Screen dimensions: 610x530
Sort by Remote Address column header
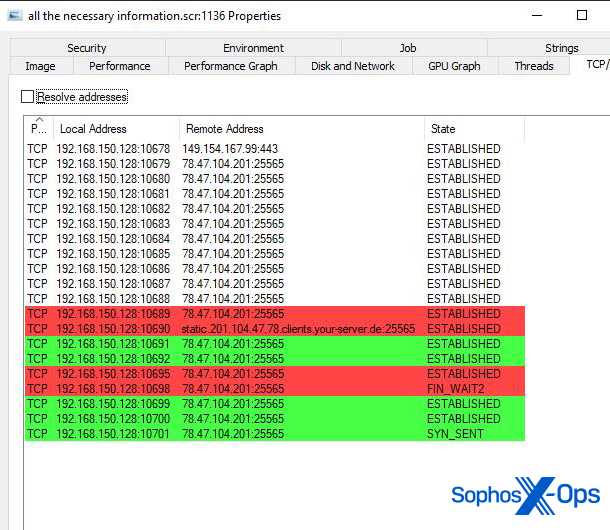[x=302, y=129]
